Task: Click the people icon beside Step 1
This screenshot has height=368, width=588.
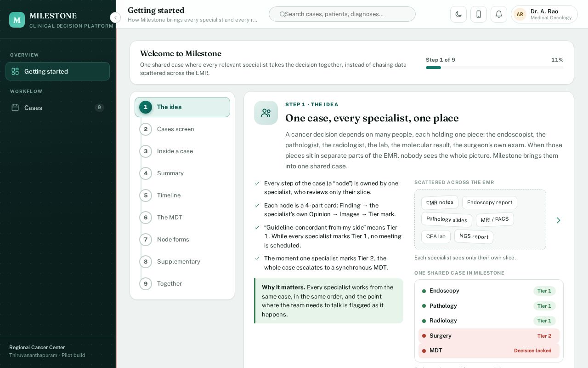Action: [x=266, y=113]
